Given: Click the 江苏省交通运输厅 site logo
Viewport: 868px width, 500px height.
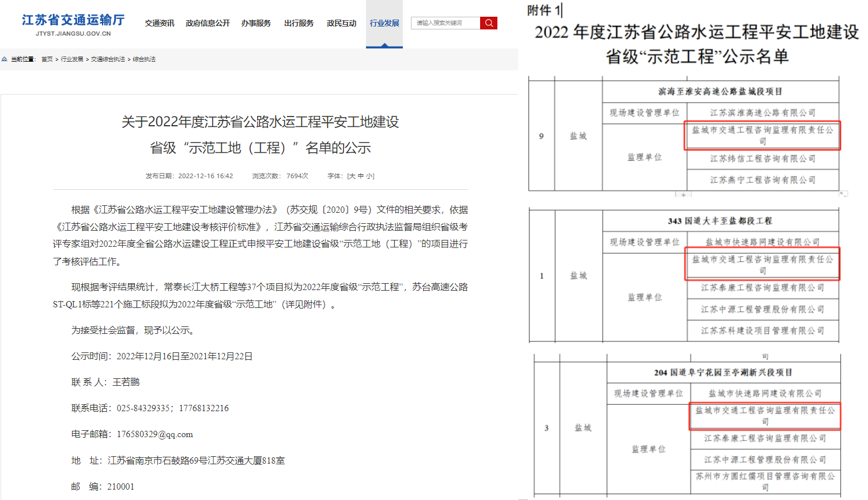Looking at the screenshot, I should click(73, 24).
